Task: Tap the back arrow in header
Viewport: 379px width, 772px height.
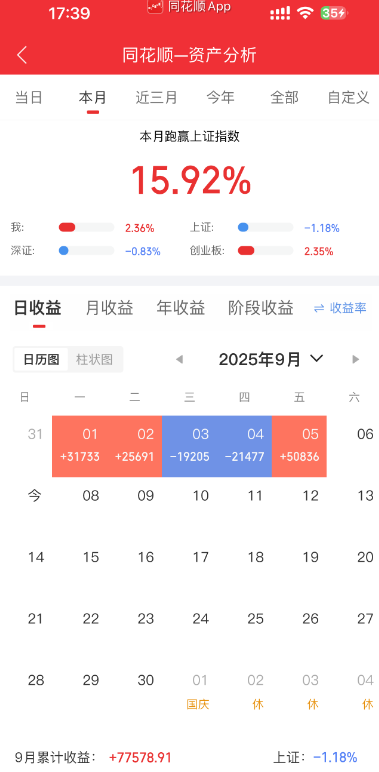Action: tap(22, 55)
